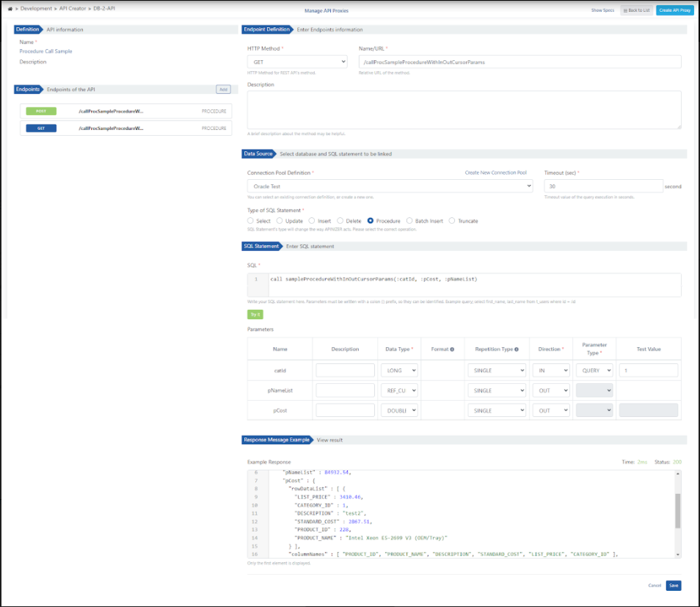The height and width of the screenshot is (607, 700).
Task: Open the HTTP Method dropdown
Action: [297, 62]
